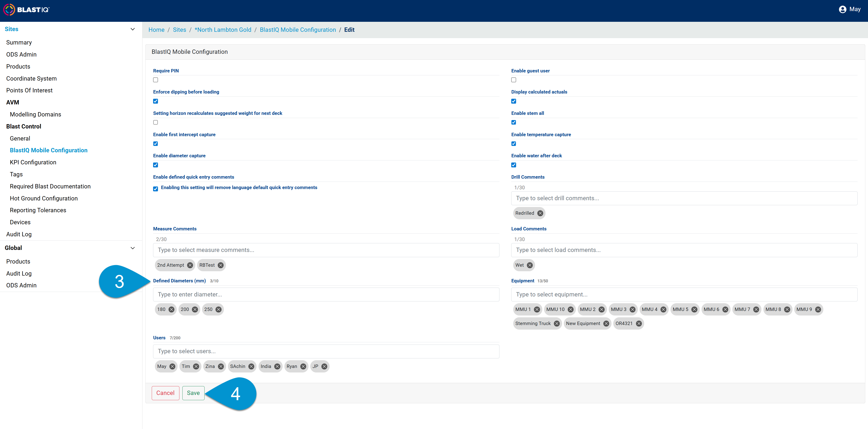
Task: Remove MMU 1 from equipment
Action: click(537, 309)
